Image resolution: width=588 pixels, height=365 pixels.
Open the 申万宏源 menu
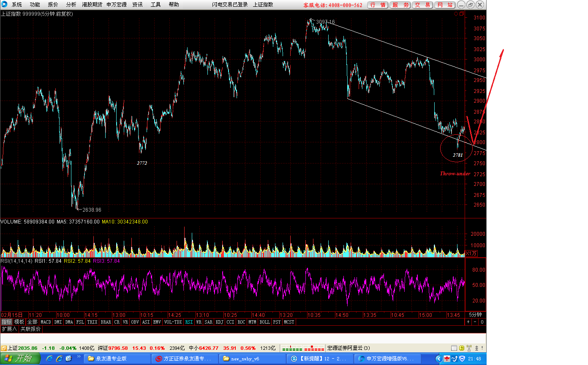[117, 5]
